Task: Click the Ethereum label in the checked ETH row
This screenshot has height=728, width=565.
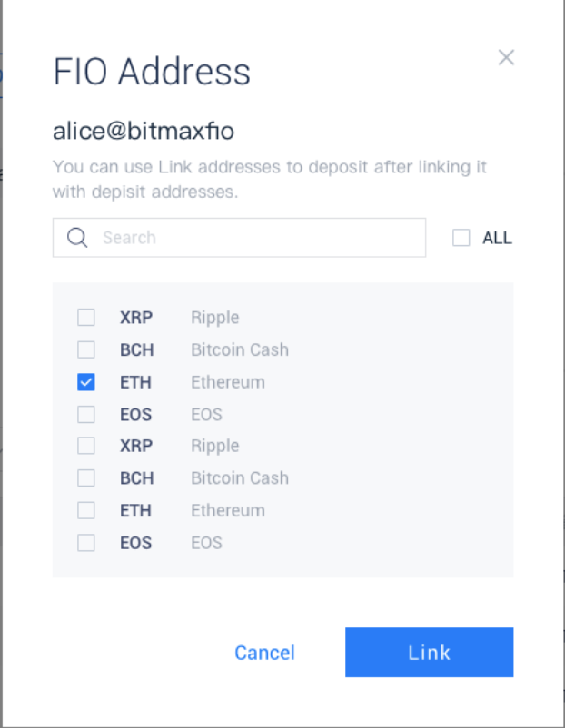Action: (228, 382)
